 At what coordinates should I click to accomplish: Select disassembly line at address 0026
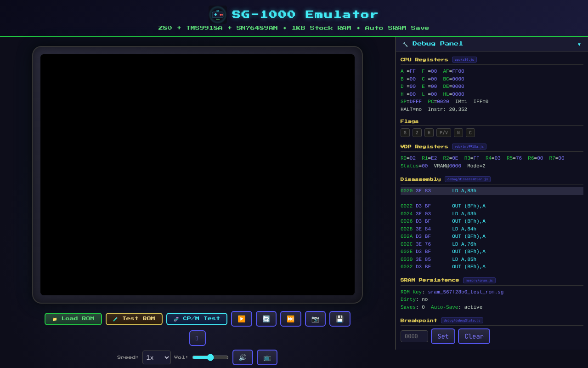click(x=492, y=221)
